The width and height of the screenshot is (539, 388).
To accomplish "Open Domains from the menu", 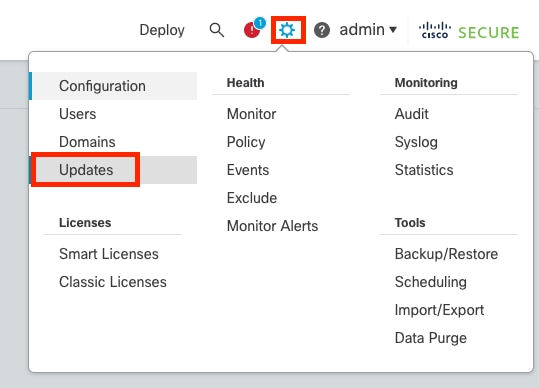I will [87, 142].
